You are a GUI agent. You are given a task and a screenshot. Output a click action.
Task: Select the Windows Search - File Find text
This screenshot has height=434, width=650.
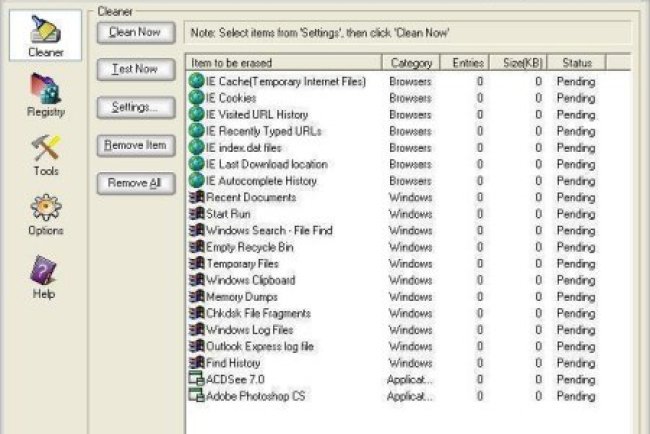point(269,230)
